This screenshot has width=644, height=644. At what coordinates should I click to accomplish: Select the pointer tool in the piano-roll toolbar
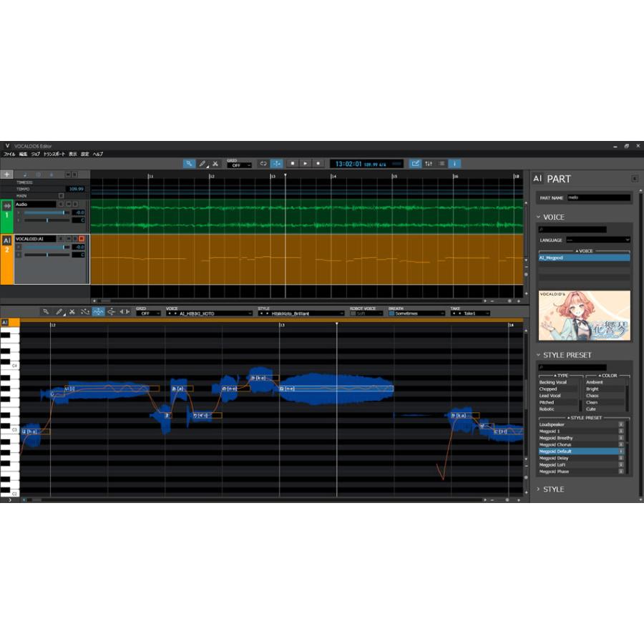click(45, 312)
